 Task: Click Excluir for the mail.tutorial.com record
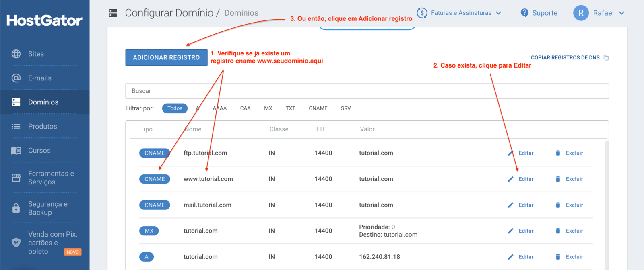coord(574,205)
